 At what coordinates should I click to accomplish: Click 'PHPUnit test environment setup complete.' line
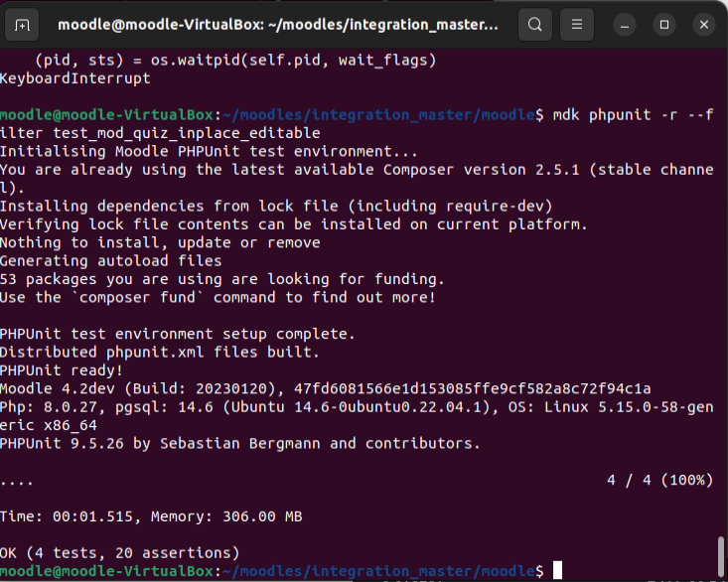178,334
